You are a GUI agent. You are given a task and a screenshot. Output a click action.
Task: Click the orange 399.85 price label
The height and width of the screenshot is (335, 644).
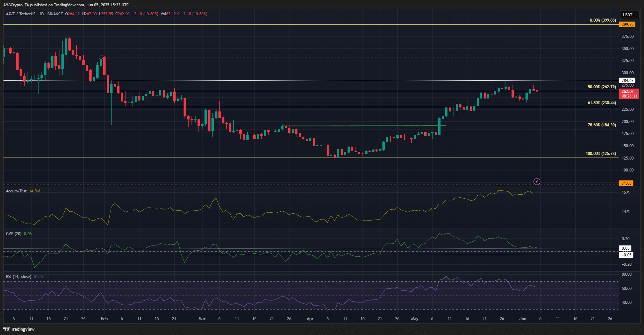pos(627,25)
